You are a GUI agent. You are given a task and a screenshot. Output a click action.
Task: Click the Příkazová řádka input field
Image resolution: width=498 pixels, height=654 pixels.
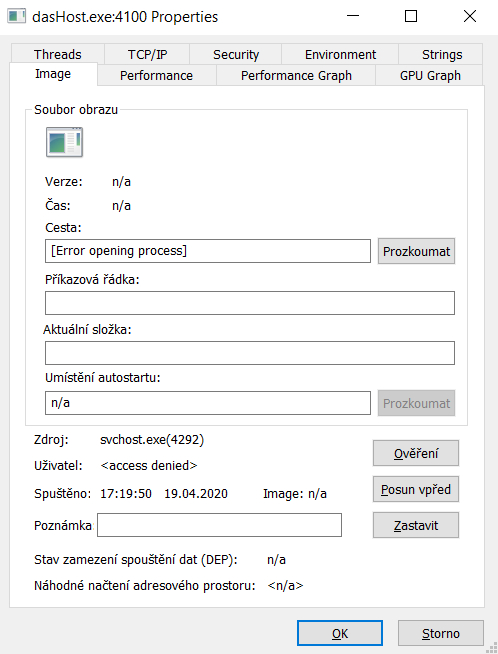250,303
